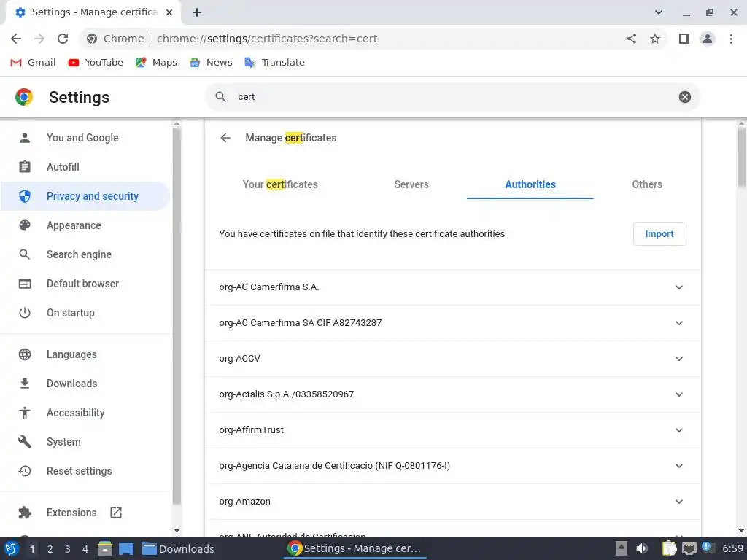
Task: Open the tab search chevron
Action: click(x=659, y=12)
